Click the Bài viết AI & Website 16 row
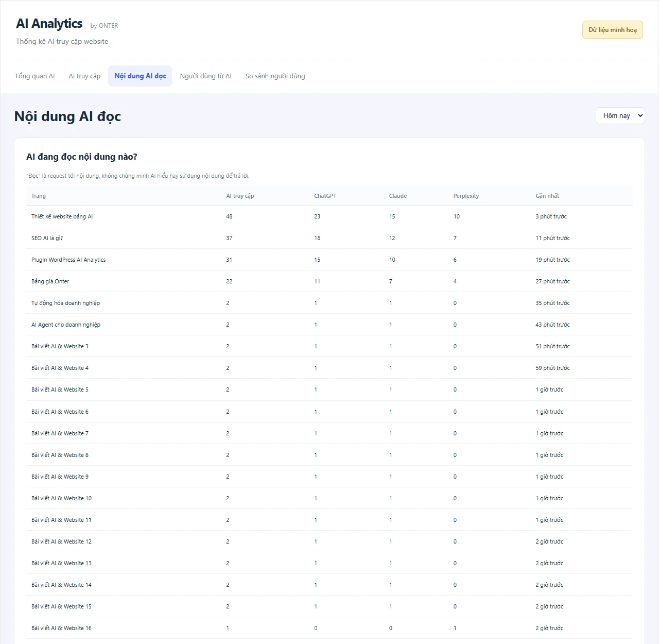Image resolution: width=659 pixels, height=644 pixels. [329, 628]
